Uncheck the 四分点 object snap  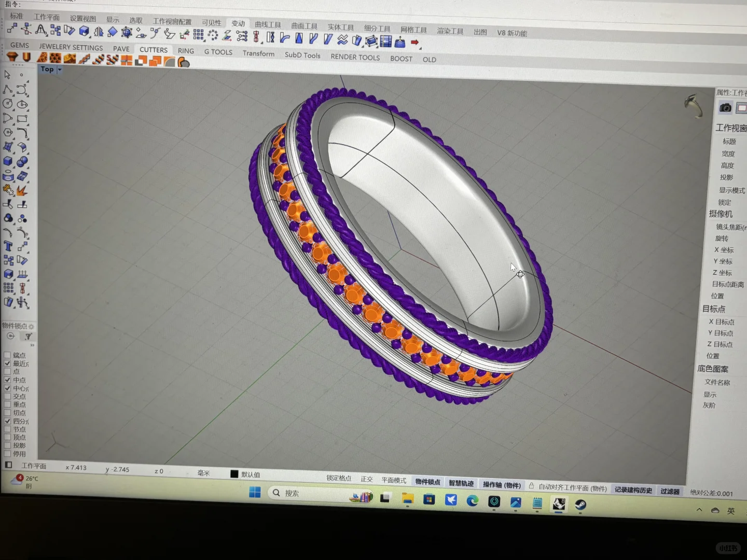(7, 421)
